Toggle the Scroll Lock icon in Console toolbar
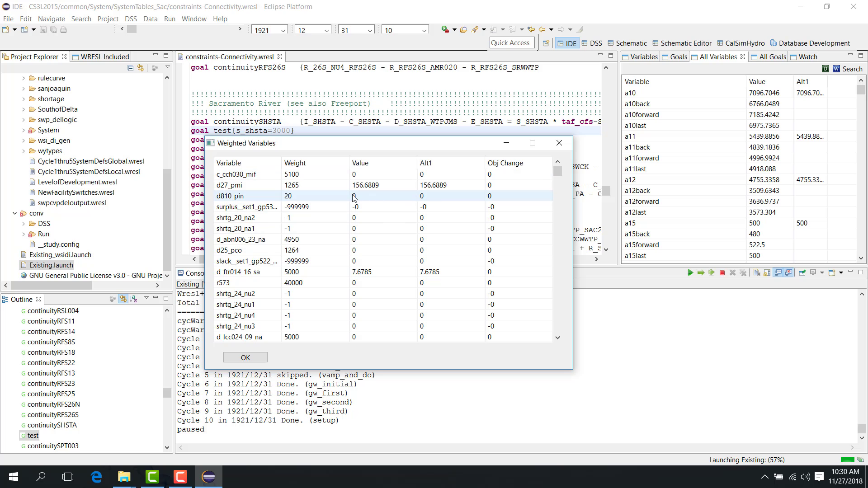868x488 pixels. click(767, 272)
